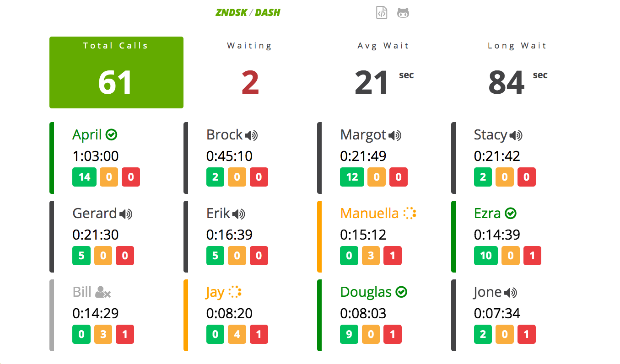Select the green Total Calls tile
Viewport: 620px width, 364px height.
[116, 72]
